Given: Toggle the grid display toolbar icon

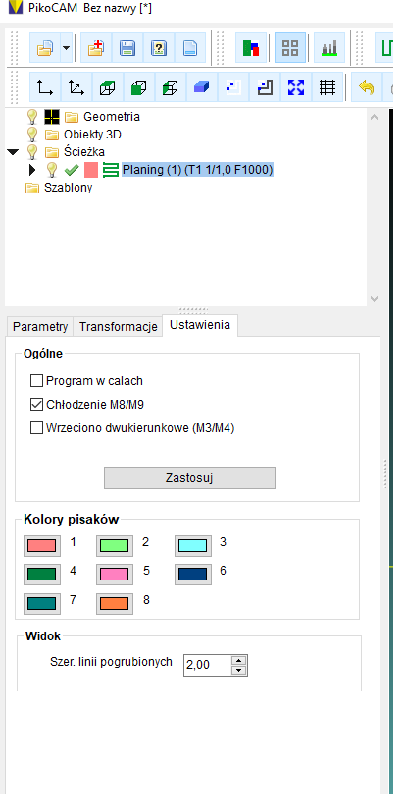Looking at the screenshot, I should (328, 88).
